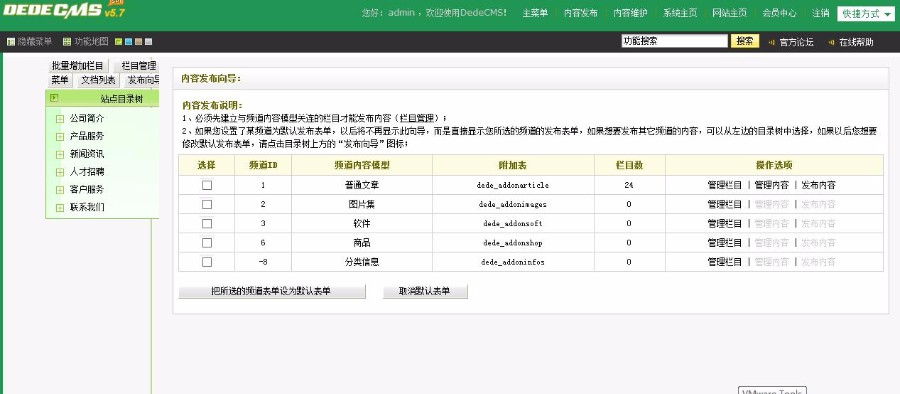Screen dimensions: 900x394
Task: Open the 在线帮助 link
Action: [x=856, y=42]
